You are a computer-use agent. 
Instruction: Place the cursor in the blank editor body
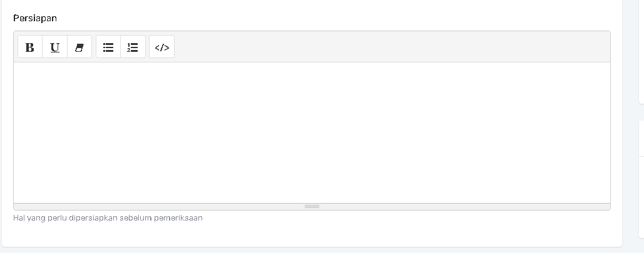point(312,132)
